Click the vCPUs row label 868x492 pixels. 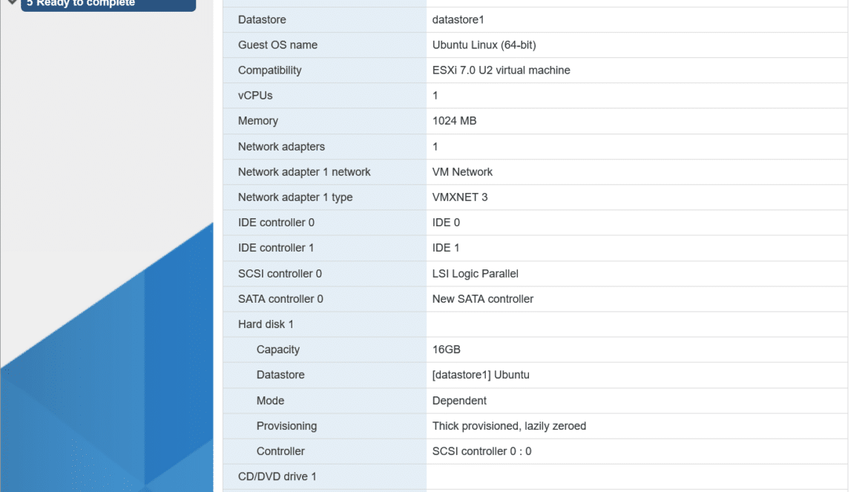click(255, 96)
